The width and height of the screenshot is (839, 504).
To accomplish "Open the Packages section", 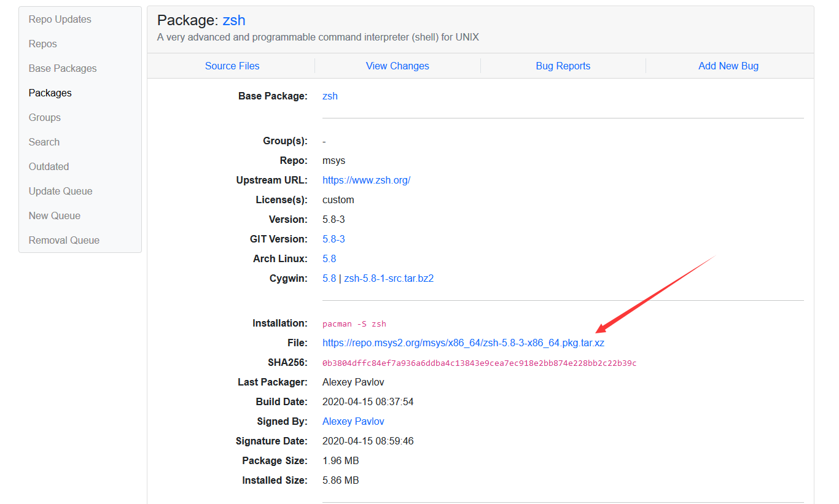I will pos(50,93).
